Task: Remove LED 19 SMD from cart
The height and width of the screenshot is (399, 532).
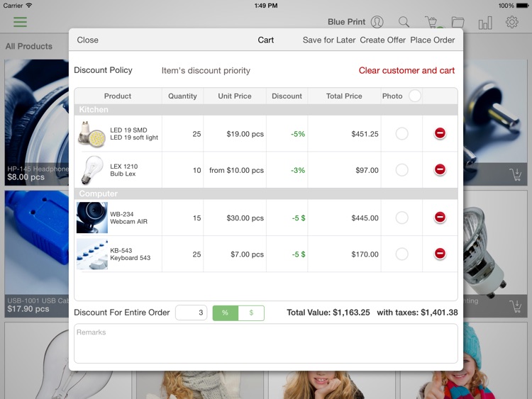Action: point(440,133)
